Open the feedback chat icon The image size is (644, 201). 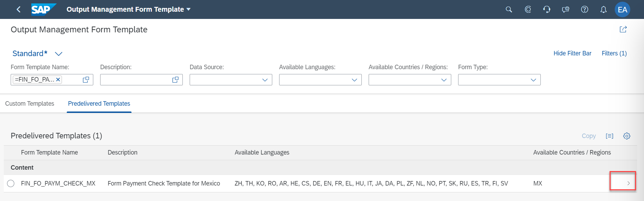566,9
